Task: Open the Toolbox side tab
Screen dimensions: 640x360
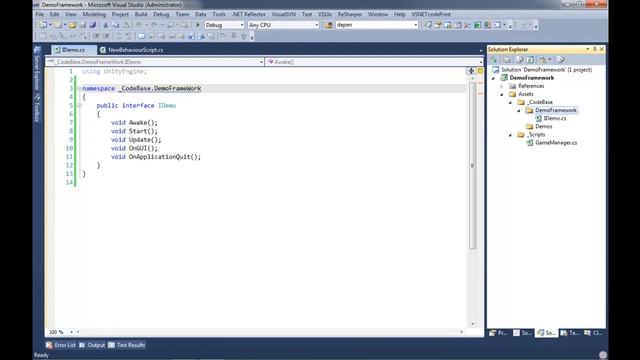Action: point(37,108)
